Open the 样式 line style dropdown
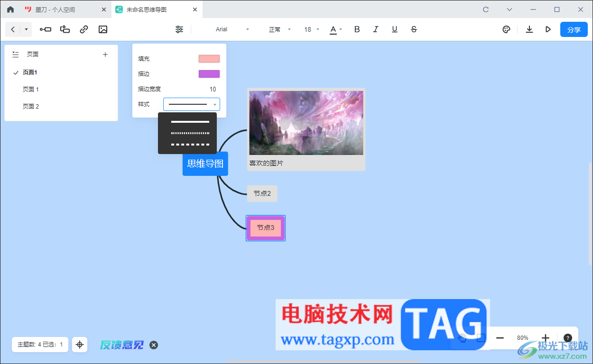The image size is (593, 364). click(192, 104)
